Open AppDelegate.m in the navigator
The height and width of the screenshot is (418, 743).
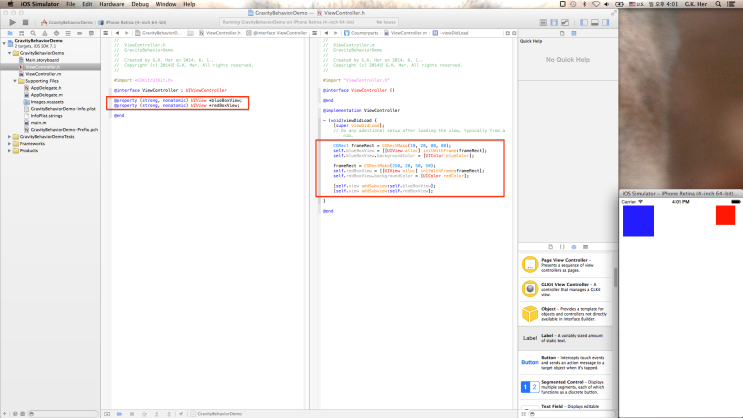pos(46,94)
